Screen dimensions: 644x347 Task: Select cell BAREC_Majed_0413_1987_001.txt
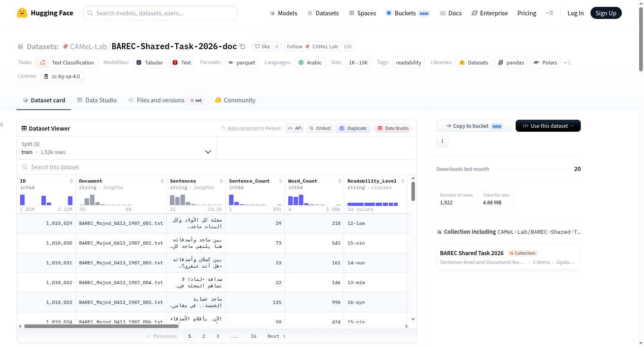pyautogui.click(x=121, y=223)
